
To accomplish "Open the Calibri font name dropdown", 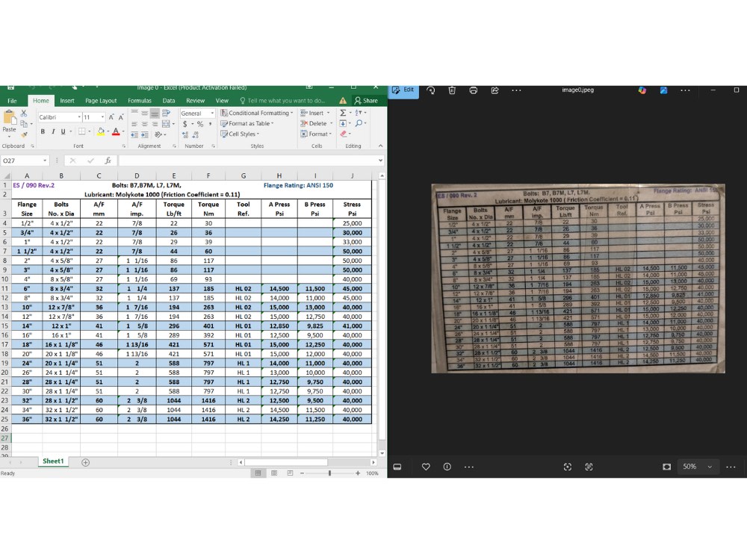I will (79, 117).
